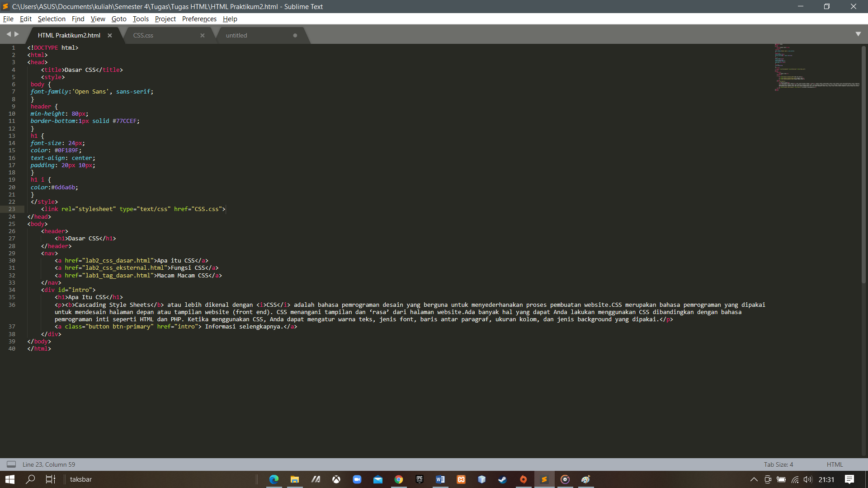Open the XAMPP control panel from the taskbar

pos(461,479)
